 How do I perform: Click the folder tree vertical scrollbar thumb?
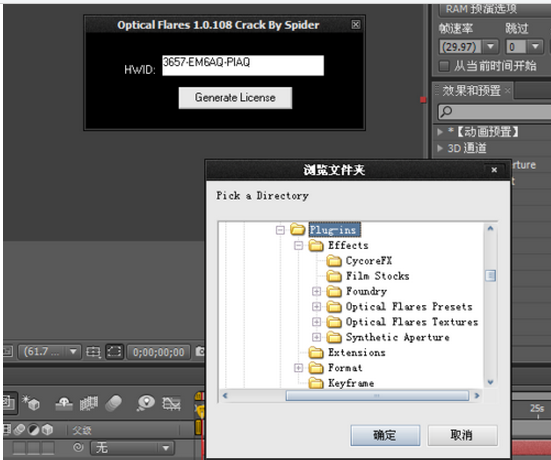pos(490,276)
